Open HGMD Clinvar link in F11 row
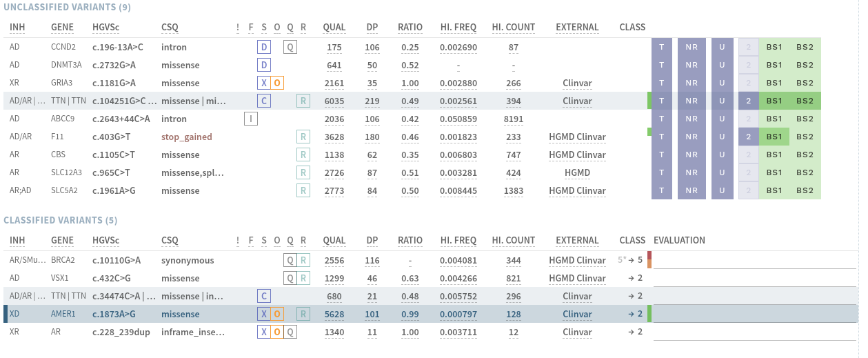Image resolution: width=868 pixels, height=358 pixels. 577,137
